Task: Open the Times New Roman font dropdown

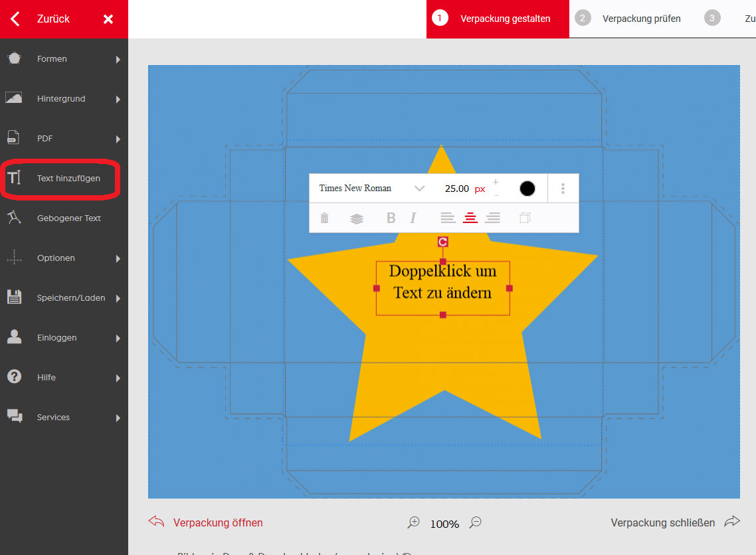Action: pos(372,189)
